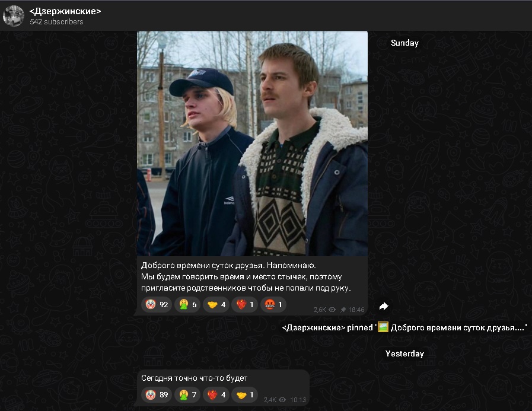Add cursing face reaction with 1 on photo post
This screenshot has height=411, width=532.
click(x=273, y=304)
